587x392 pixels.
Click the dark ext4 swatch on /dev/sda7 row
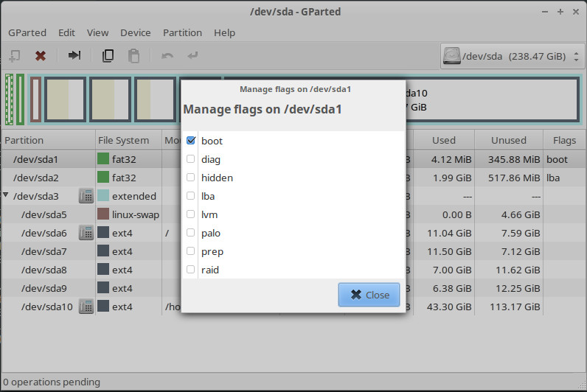[103, 251]
